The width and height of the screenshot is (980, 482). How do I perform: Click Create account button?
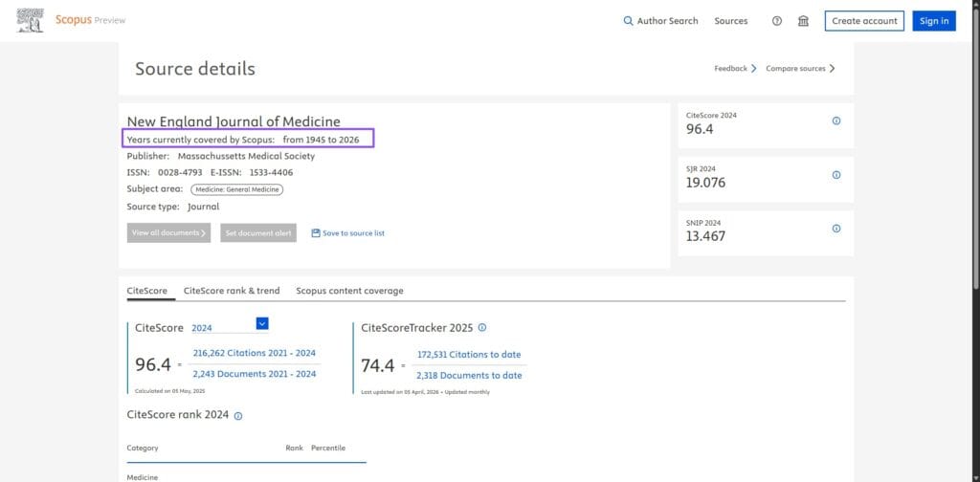tap(864, 21)
